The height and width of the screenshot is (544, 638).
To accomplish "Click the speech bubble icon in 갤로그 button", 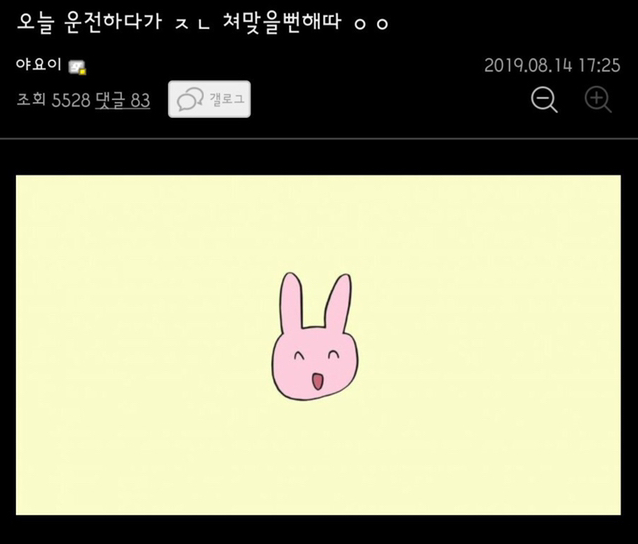I will pos(188,100).
